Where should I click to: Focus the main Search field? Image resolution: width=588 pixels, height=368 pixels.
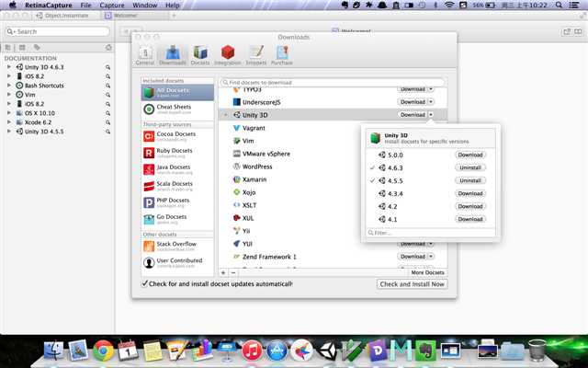pos(58,31)
